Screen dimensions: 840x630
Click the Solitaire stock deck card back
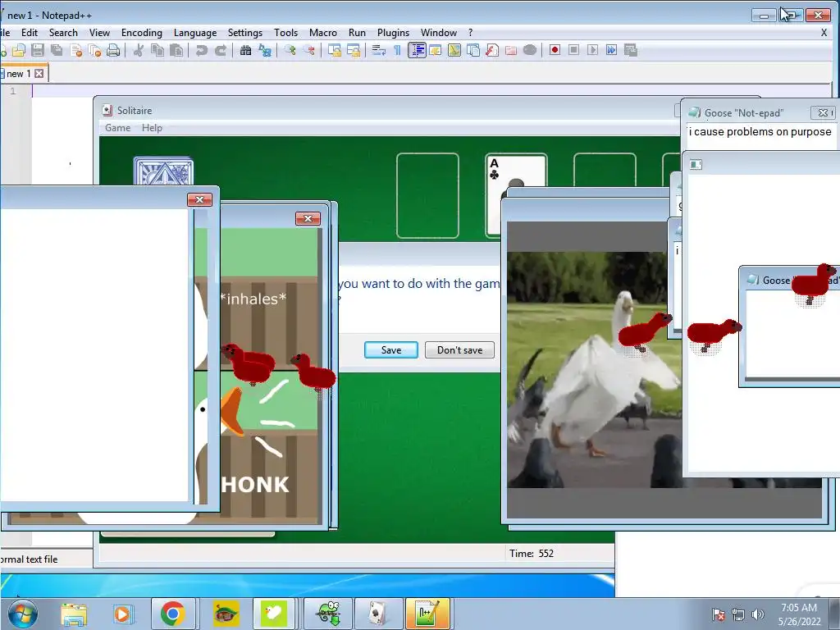click(x=163, y=171)
